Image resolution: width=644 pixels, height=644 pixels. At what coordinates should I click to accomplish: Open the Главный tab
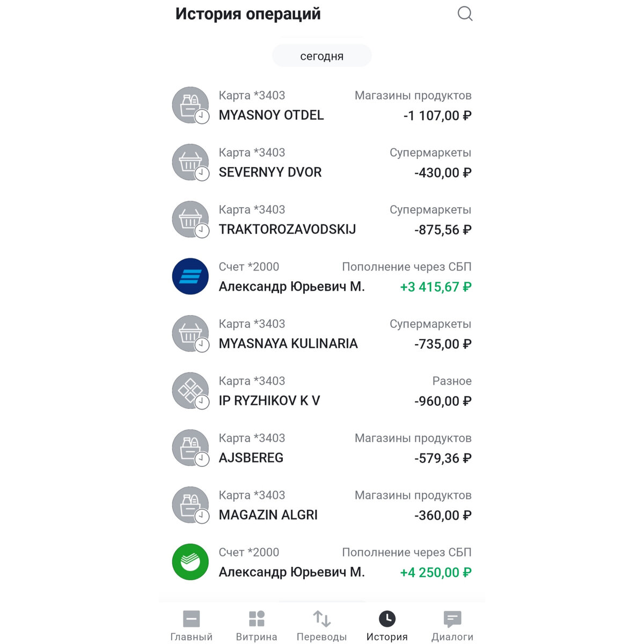[192, 626]
